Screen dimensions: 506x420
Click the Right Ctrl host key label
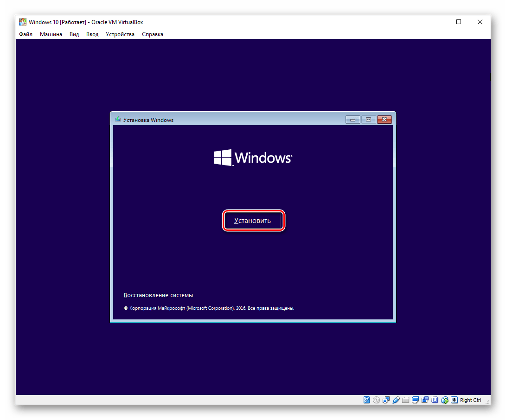point(470,400)
